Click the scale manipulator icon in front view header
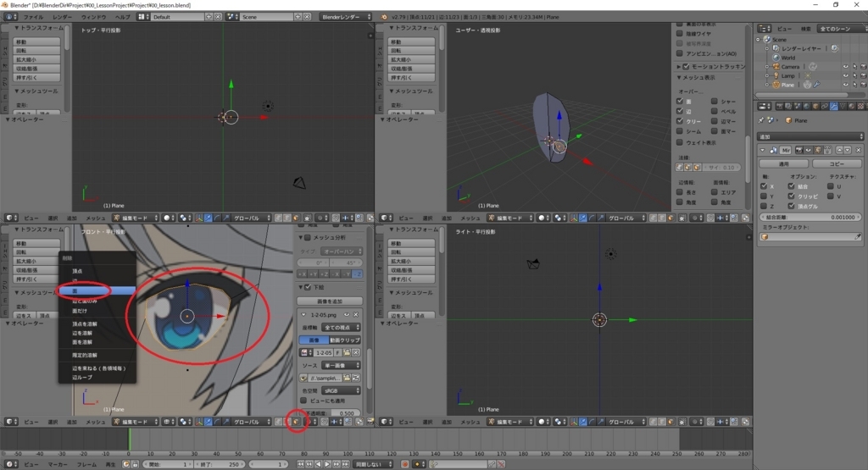 (226, 422)
